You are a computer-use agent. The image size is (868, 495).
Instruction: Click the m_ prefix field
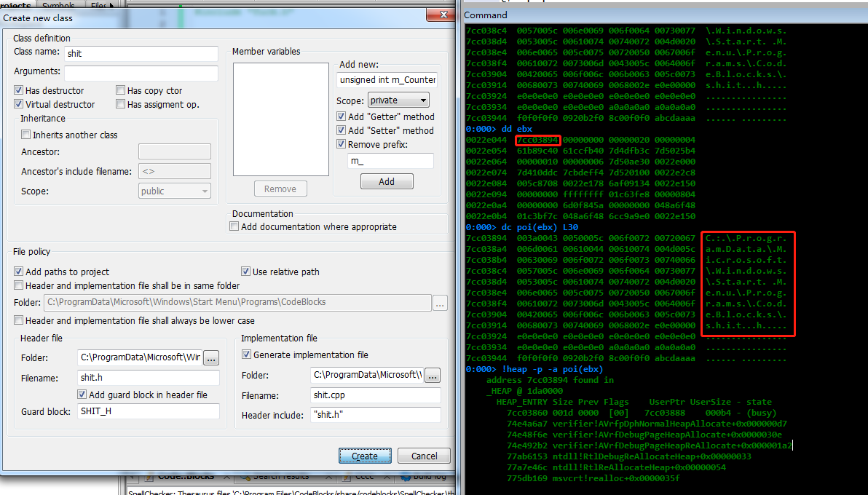click(390, 161)
